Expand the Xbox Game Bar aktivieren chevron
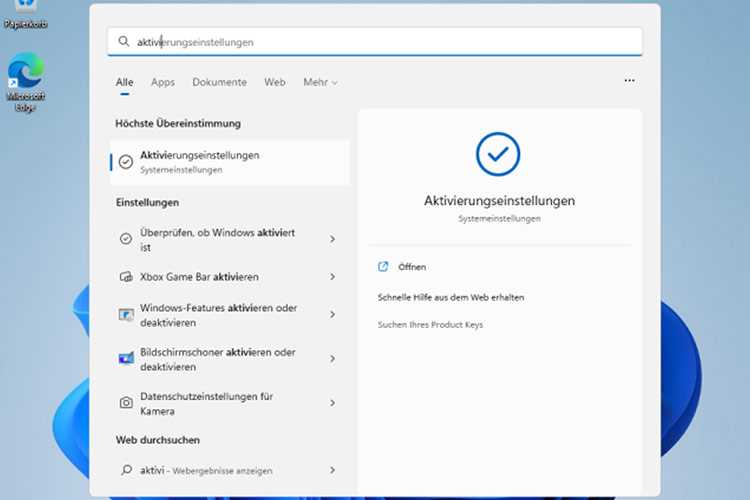This screenshot has width=750, height=500. 332,277
